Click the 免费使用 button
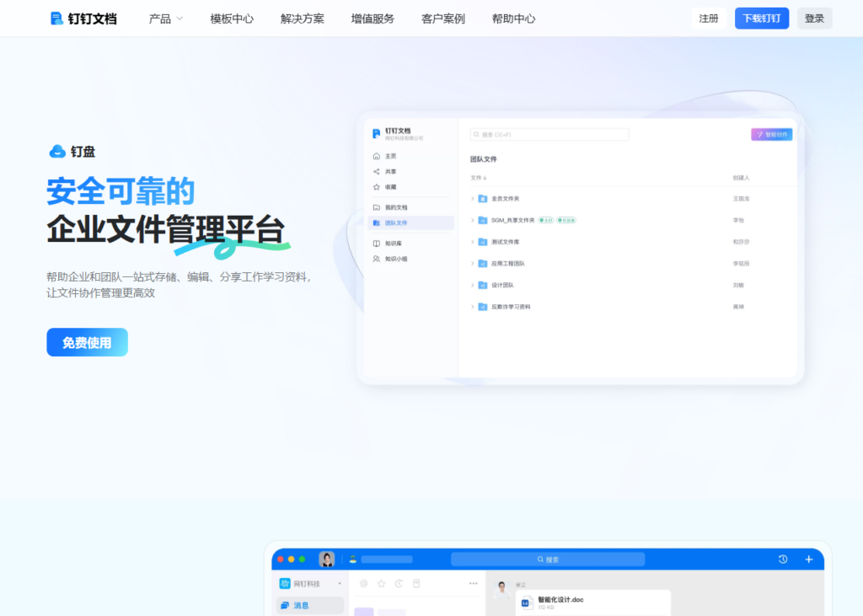This screenshot has height=616, width=863. pyautogui.click(x=87, y=342)
